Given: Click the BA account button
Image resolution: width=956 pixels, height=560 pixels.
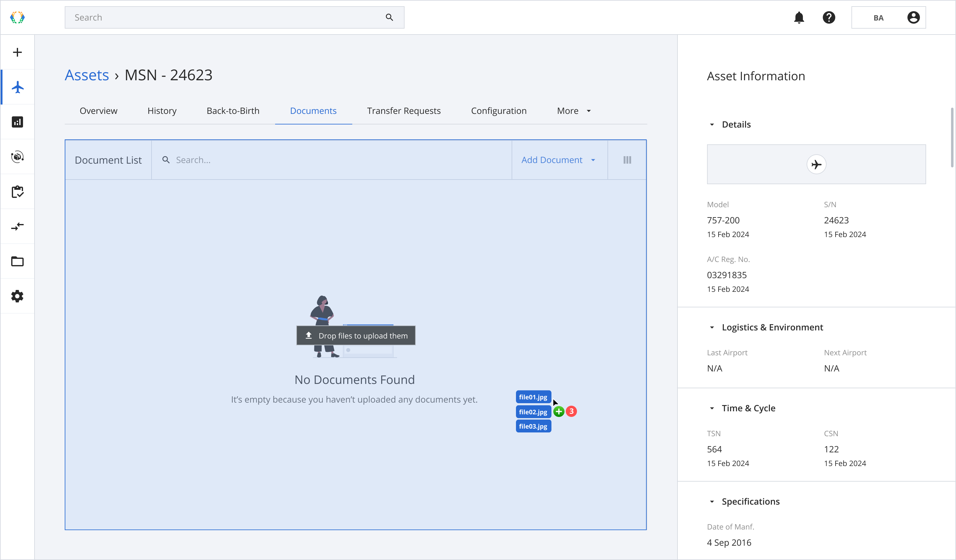Looking at the screenshot, I should [x=888, y=17].
